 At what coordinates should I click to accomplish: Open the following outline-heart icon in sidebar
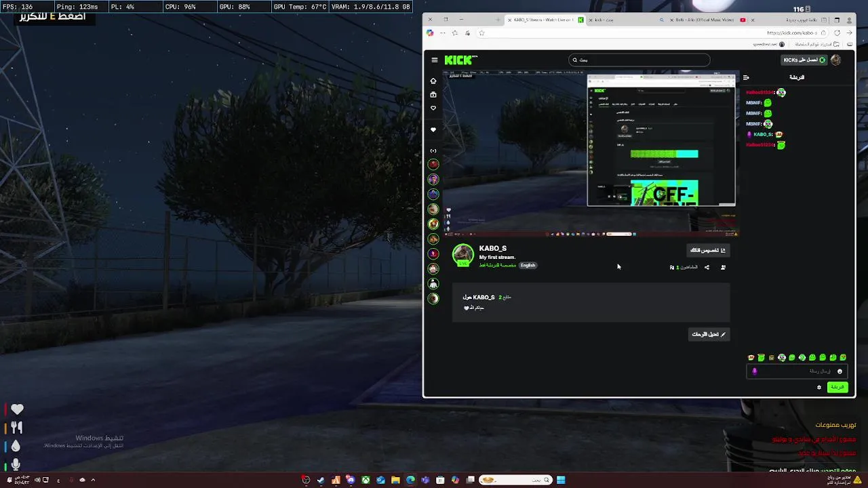[x=433, y=108]
